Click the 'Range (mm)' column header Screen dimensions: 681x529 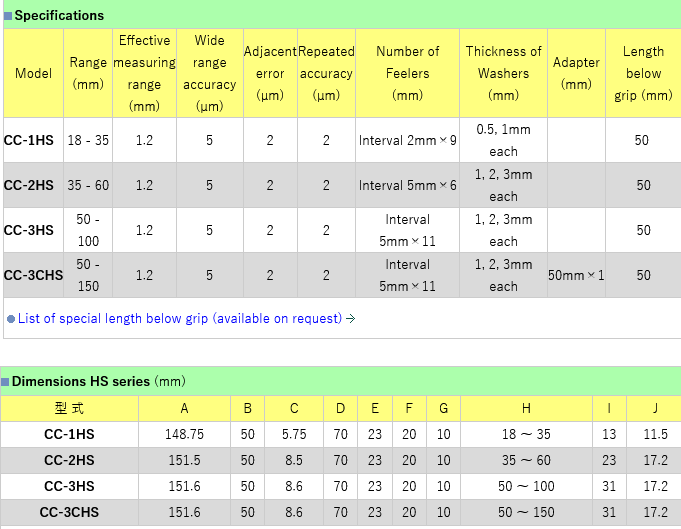(x=88, y=73)
